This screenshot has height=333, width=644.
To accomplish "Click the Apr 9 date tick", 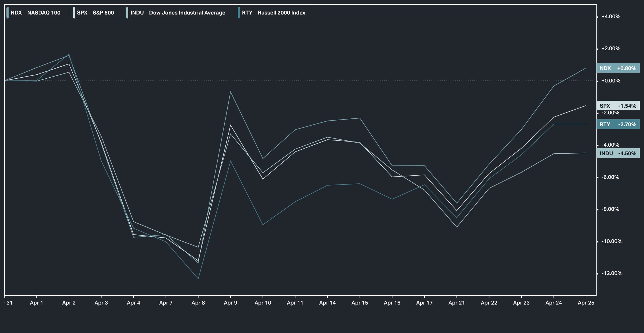I will coord(230,303).
